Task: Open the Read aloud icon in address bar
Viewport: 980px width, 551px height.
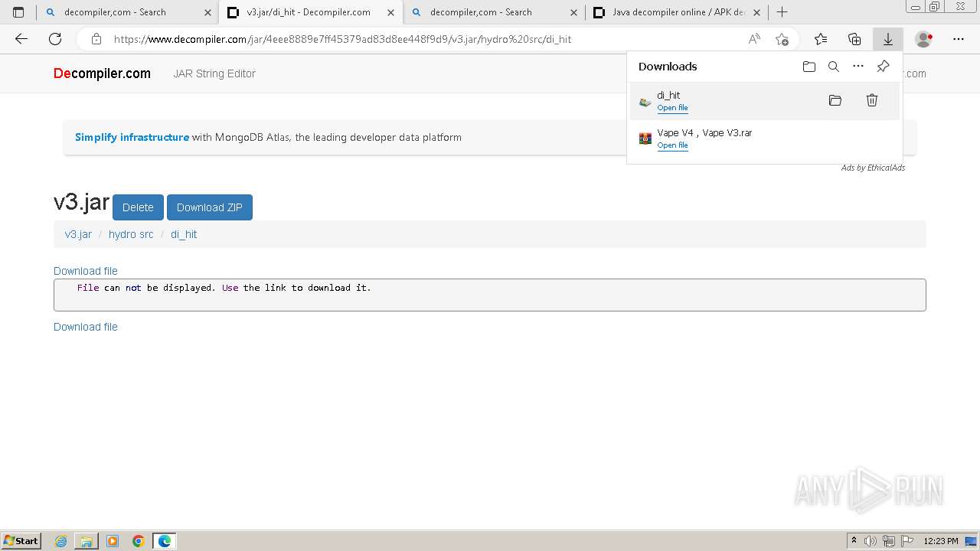Action: [754, 39]
